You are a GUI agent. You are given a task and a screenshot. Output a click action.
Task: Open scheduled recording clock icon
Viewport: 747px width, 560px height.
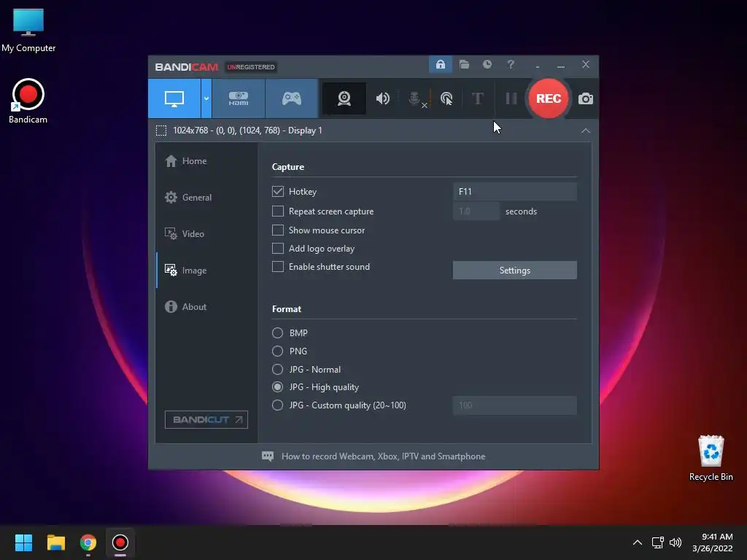tap(487, 64)
